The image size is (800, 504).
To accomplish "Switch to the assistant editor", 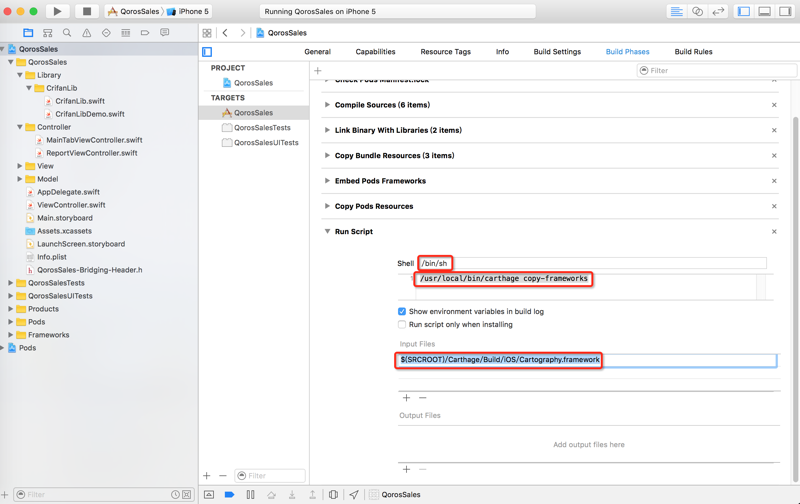I will point(697,11).
